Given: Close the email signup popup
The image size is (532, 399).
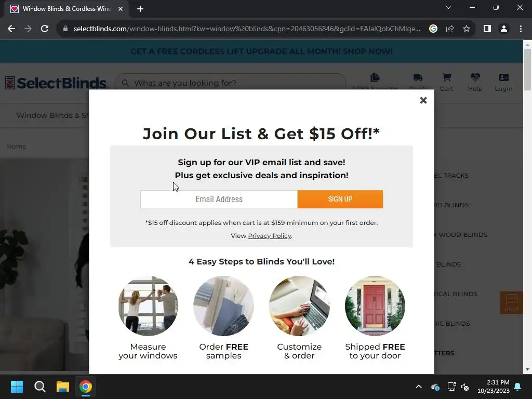Looking at the screenshot, I should click(423, 100).
